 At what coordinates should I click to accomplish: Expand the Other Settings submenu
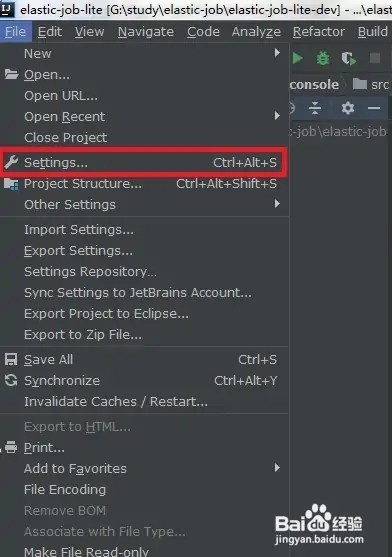pyautogui.click(x=277, y=204)
